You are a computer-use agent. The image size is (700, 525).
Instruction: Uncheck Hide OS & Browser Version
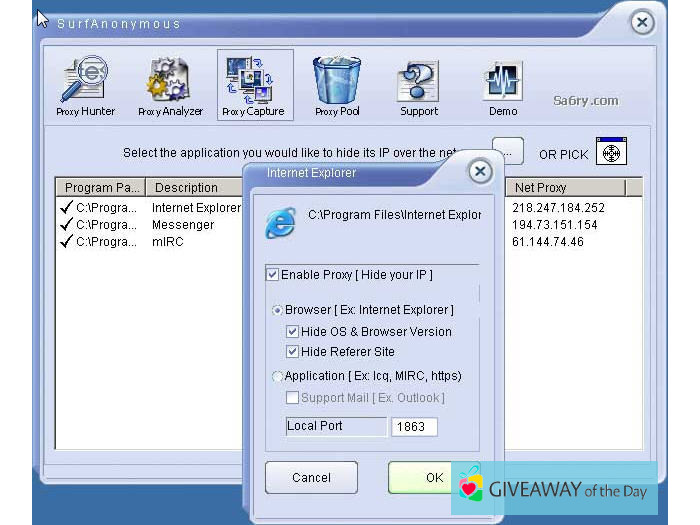tap(293, 331)
